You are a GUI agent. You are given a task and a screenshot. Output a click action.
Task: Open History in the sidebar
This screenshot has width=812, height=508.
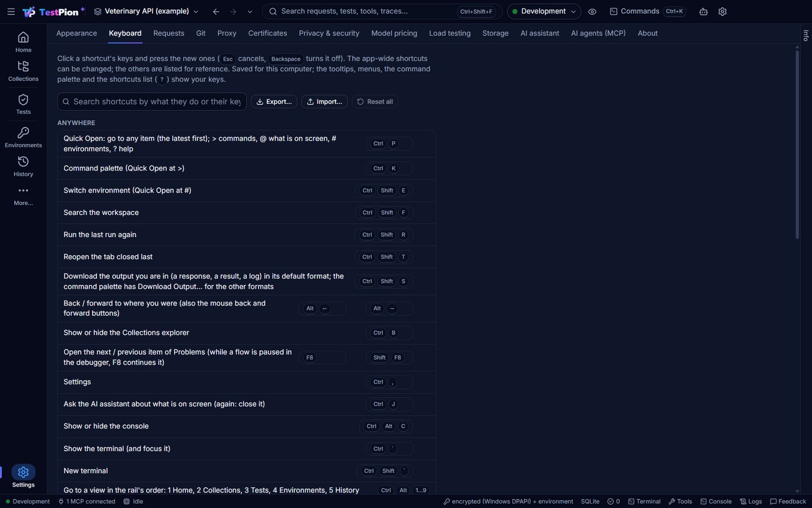point(23,167)
